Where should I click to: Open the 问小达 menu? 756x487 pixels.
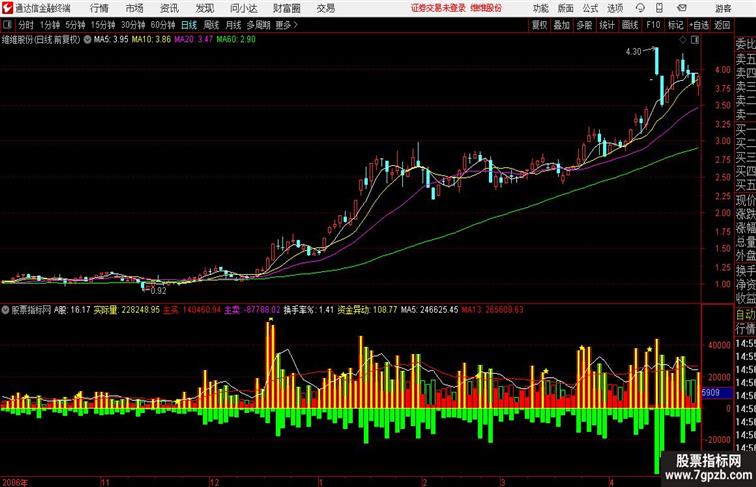point(243,8)
